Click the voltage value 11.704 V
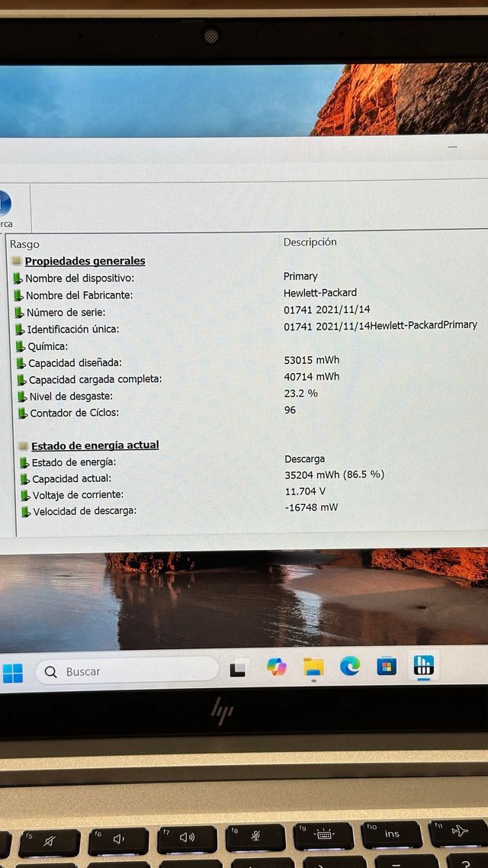Image resolution: width=488 pixels, height=868 pixels. click(305, 491)
